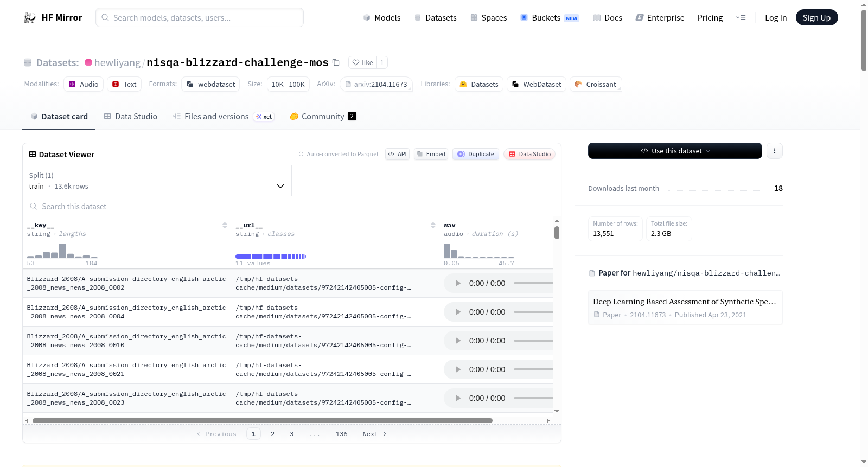Play audio for news_2008_0021 row

458,369
